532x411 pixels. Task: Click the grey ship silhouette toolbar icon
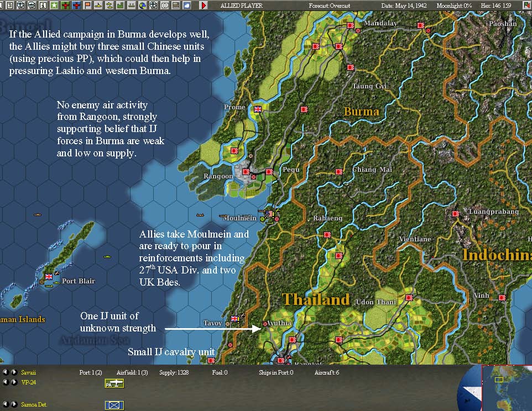point(132,6)
